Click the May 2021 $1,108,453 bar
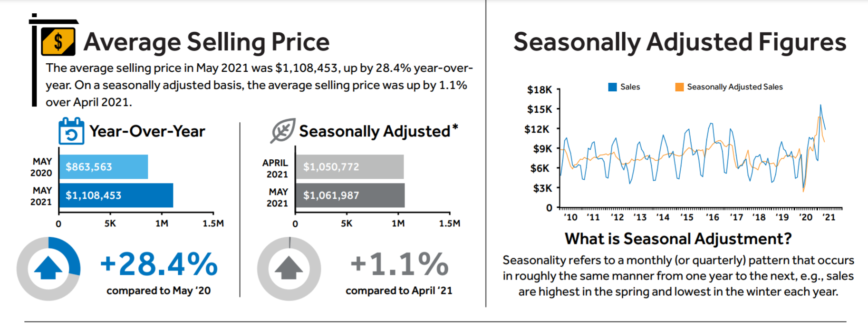Screen dimensions: 868x330 click(x=116, y=195)
